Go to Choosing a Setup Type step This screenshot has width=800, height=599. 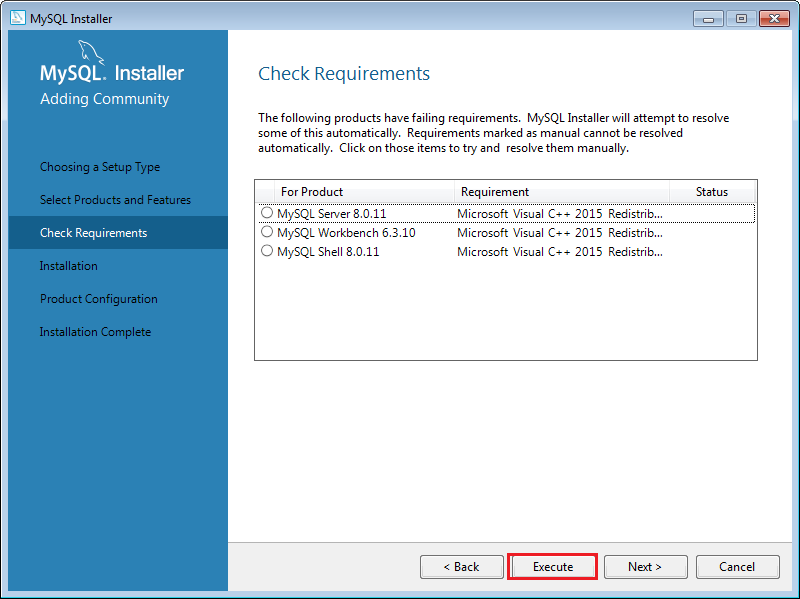coord(100,167)
